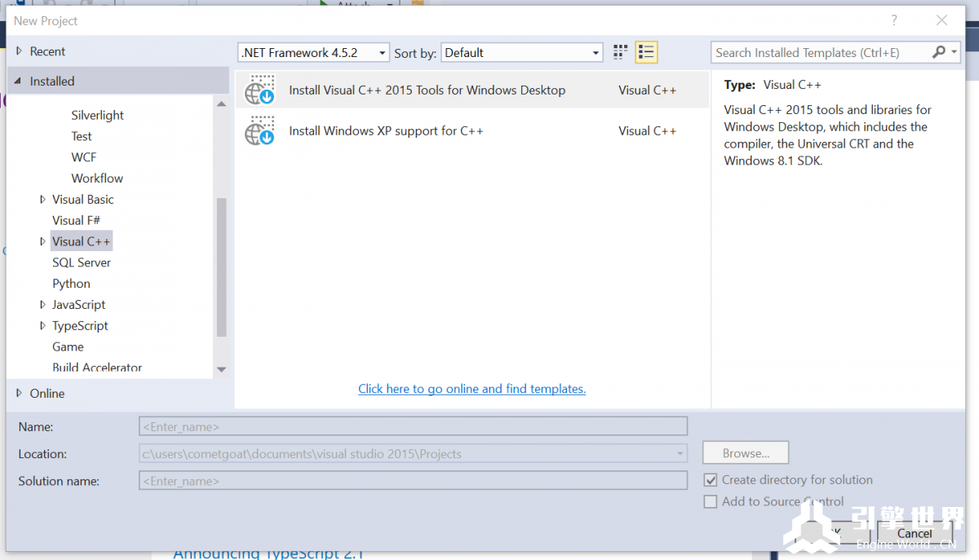Toggle Create directory for solution checkbox

[711, 480]
